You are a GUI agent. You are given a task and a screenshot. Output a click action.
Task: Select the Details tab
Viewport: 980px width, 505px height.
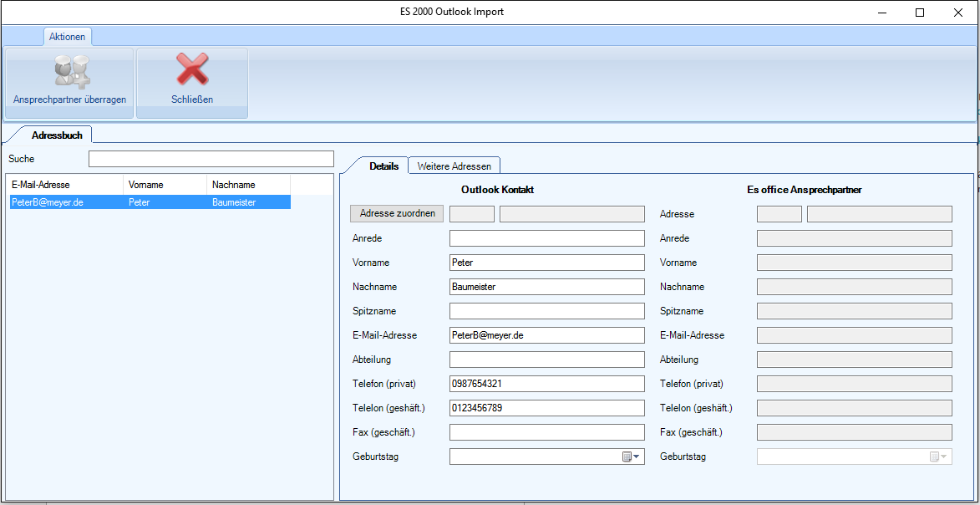(x=383, y=166)
